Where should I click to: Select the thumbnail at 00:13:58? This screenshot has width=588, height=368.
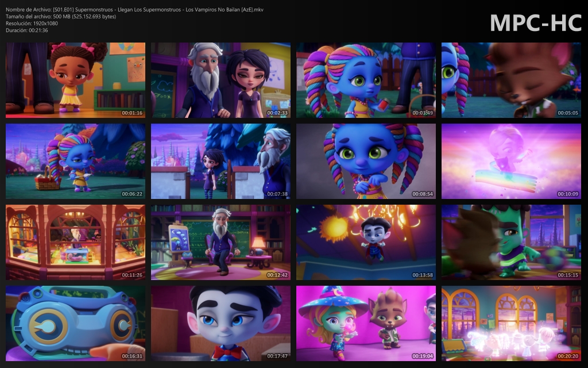coord(366,242)
